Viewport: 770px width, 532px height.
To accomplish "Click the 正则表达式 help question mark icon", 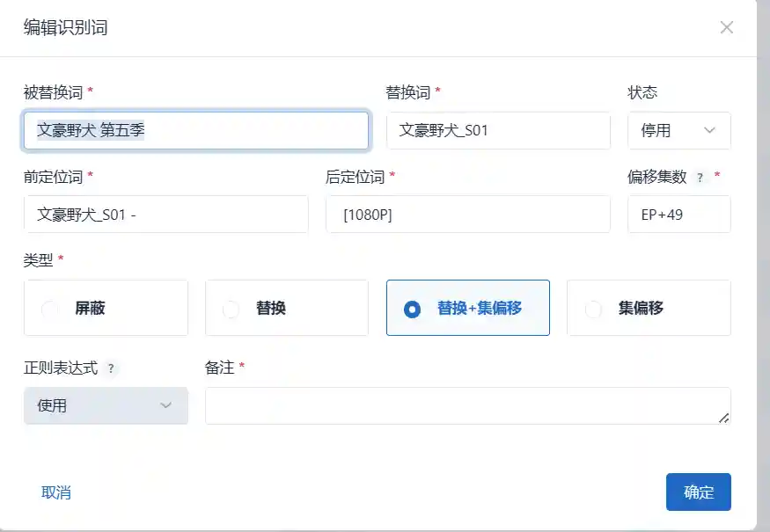I will [111, 368].
